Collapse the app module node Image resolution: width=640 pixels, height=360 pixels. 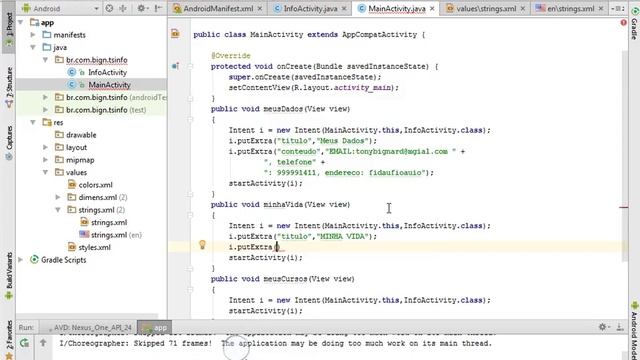[x=21, y=23]
